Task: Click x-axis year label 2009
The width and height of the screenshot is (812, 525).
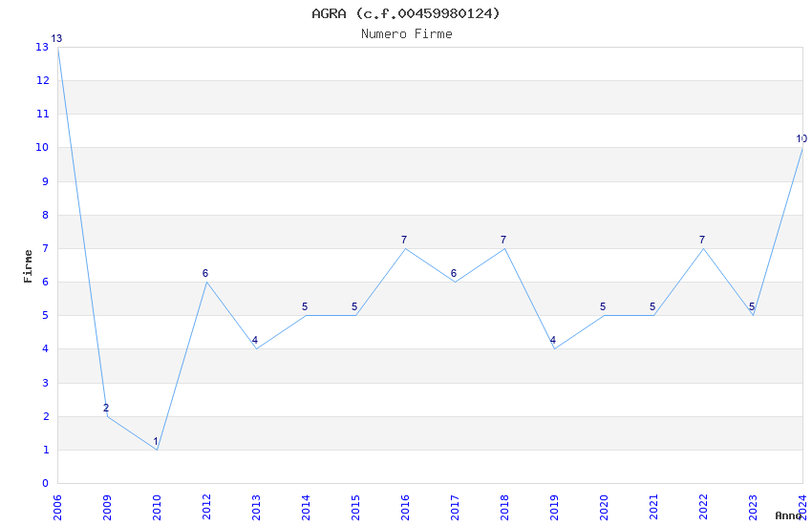Action: pos(107,508)
